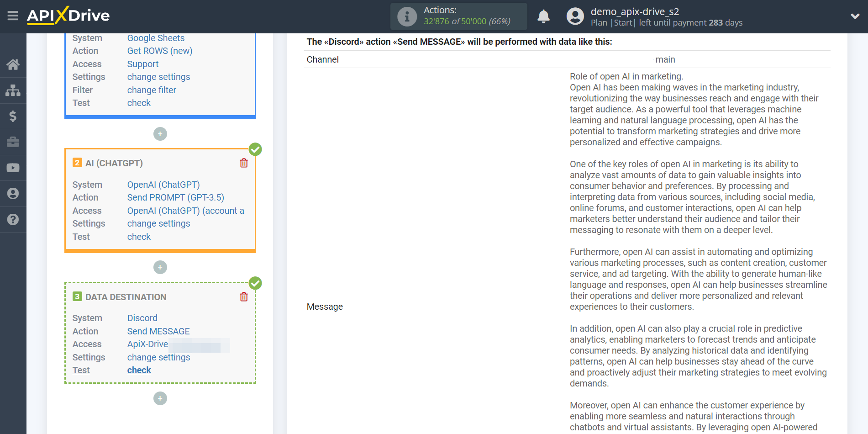Screen dimensions: 868x434
Task: Change settings of Discord destination
Action: [x=158, y=357]
